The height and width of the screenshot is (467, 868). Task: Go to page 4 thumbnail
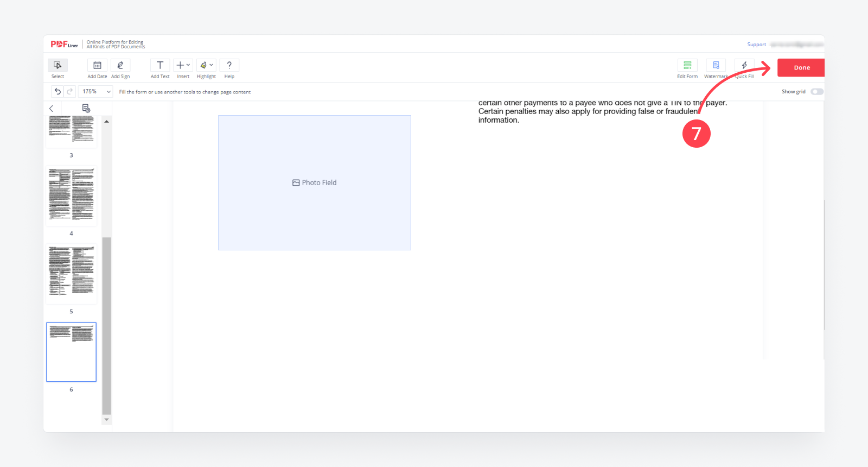tap(71, 195)
